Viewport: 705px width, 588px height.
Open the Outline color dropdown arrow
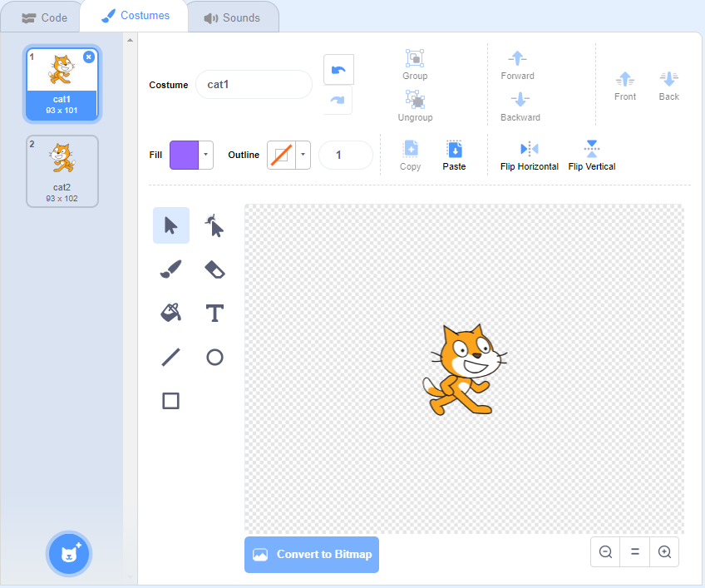(x=303, y=155)
